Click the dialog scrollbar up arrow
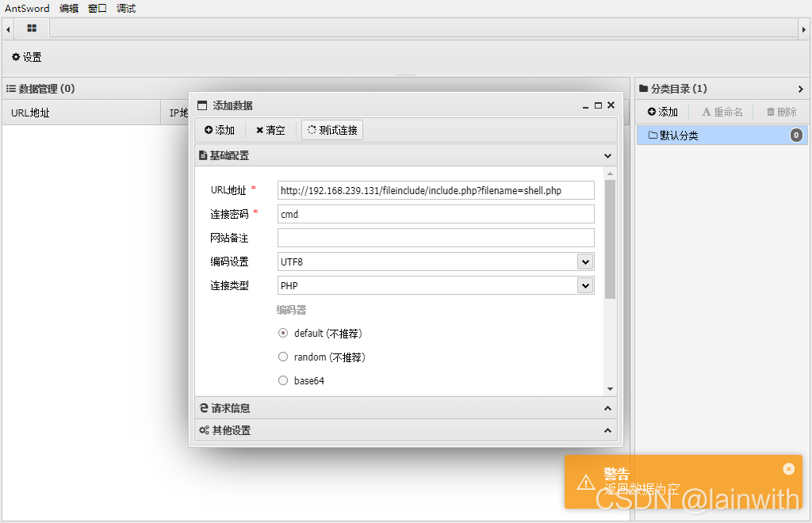Screen dimensions: 812x523 coord(610,174)
